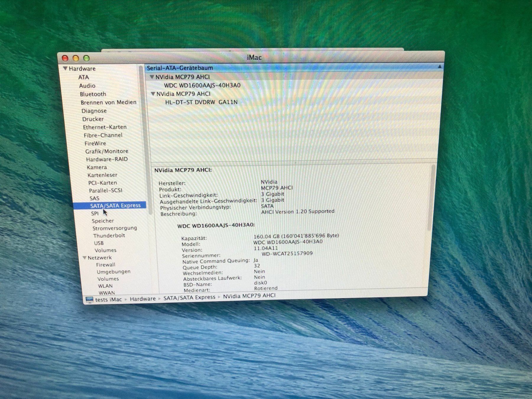Select Drucker in the sidebar
This screenshot has height=399, width=532.
coord(93,119)
